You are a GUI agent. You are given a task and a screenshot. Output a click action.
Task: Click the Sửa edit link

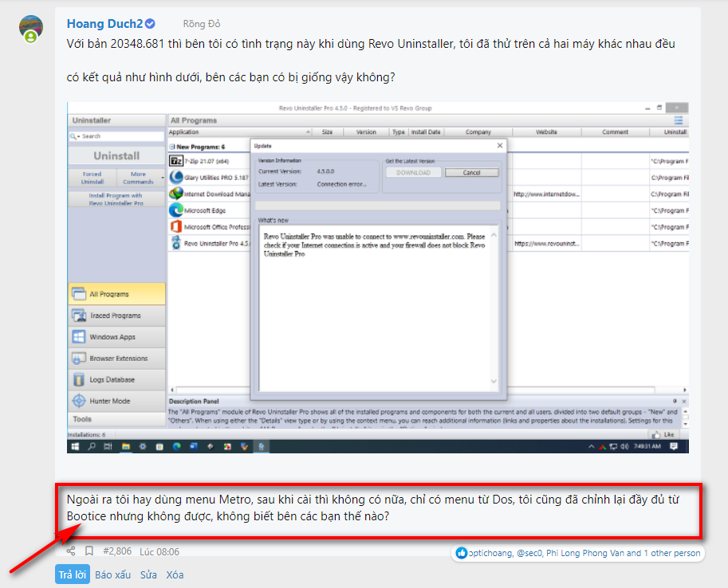pos(148,574)
